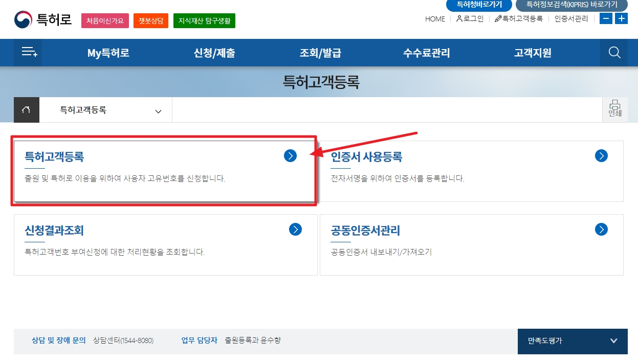Open the site search magnifier icon
Screen dimensions: 638x364
[x=613, y=52]
